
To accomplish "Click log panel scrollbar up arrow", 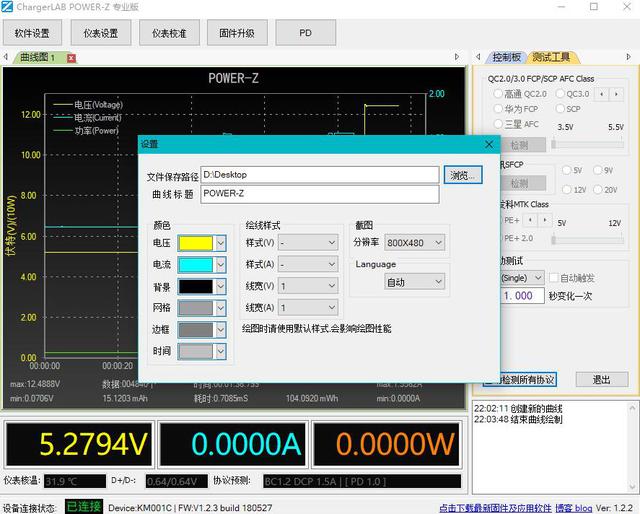I will tap(632, 408).
